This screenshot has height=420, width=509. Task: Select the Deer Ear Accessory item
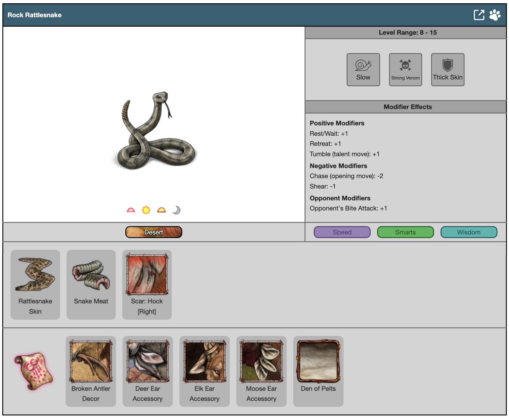click(x=148, y=371)
